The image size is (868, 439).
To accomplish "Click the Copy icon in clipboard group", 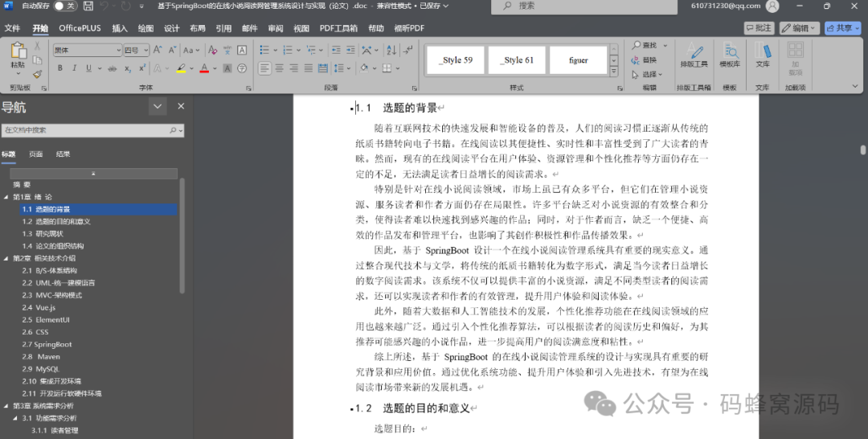I will (37, 59).
